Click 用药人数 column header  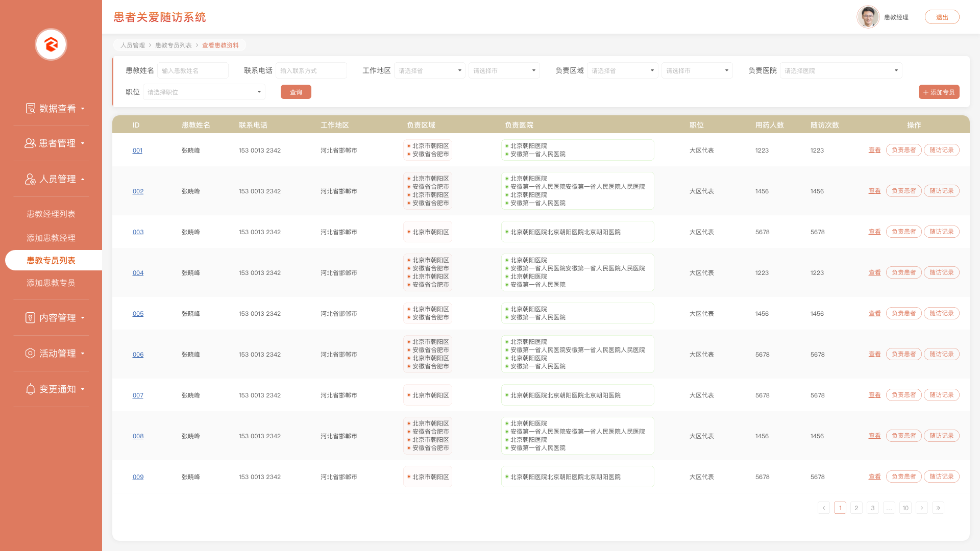[x=770, y=125]
